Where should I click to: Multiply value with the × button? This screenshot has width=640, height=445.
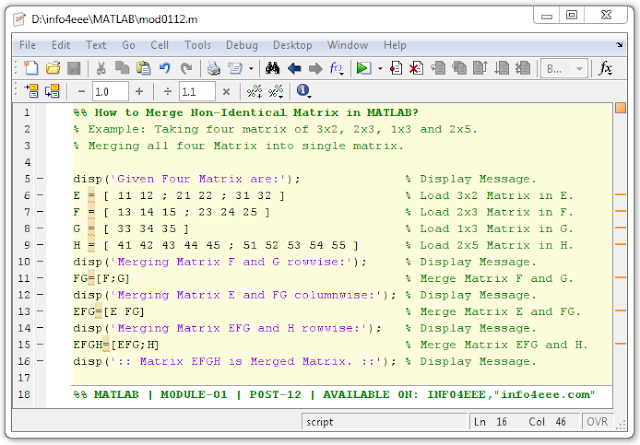tap(226, 91)
